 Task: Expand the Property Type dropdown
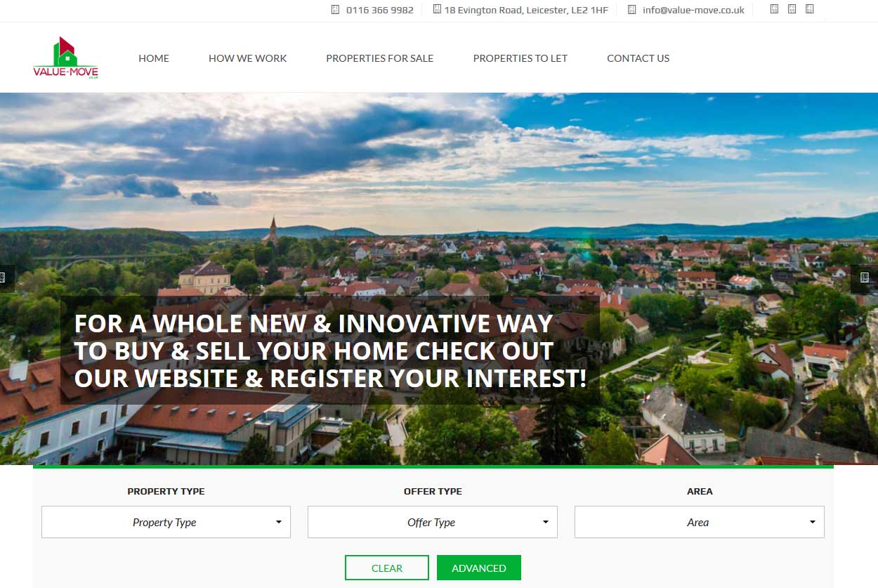point(166,522)
